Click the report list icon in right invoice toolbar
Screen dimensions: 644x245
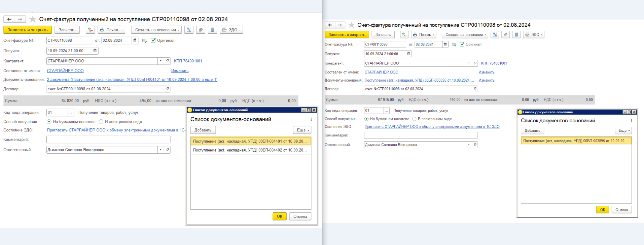[516, 35]
